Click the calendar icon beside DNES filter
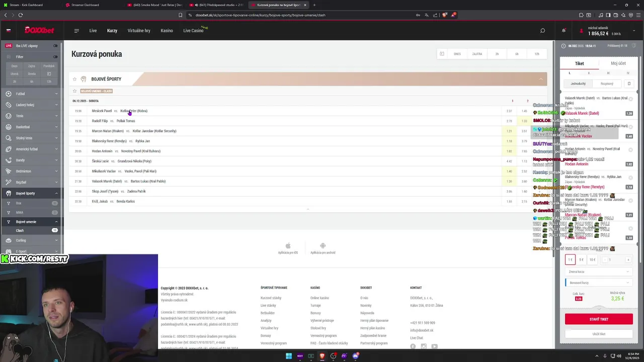Screen dimensions: 644x362 tap(442, 54)
